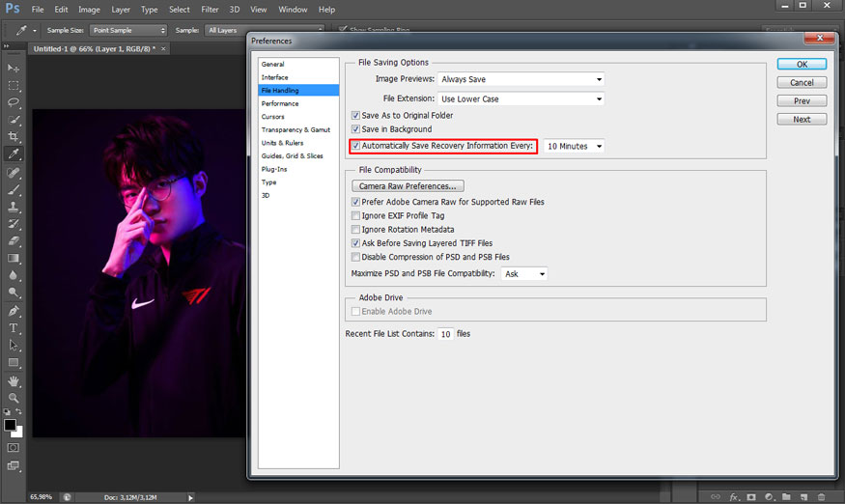845x504 pixels.
Task: Select the Eraser tool
Action: point(14,241)
